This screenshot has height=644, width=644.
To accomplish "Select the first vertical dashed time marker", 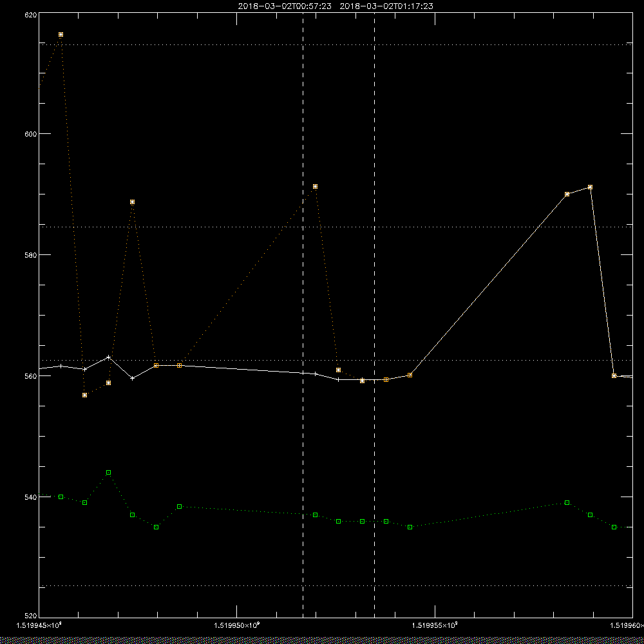I will (303, 315).
